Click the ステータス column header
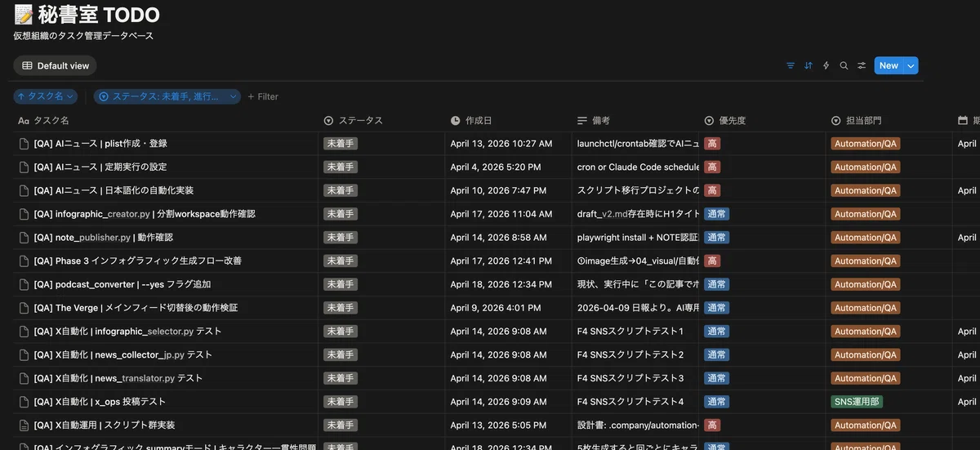 (354, 120)
